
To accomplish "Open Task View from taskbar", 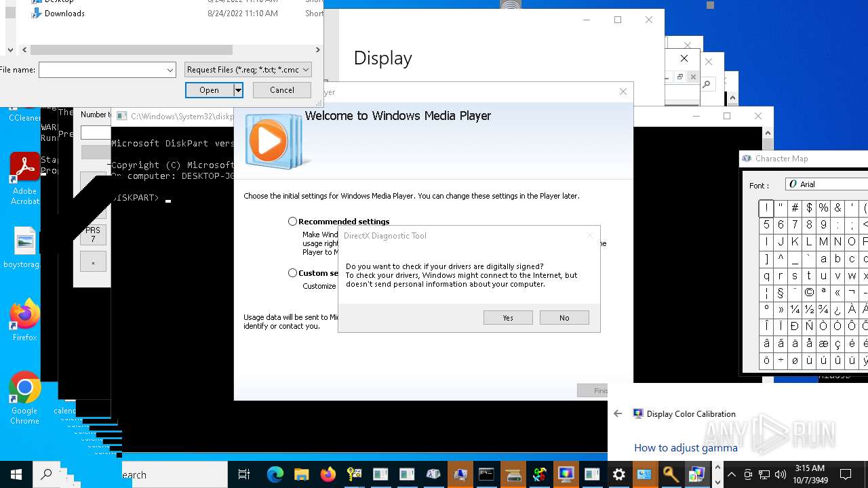I will (x=244, y=474).
